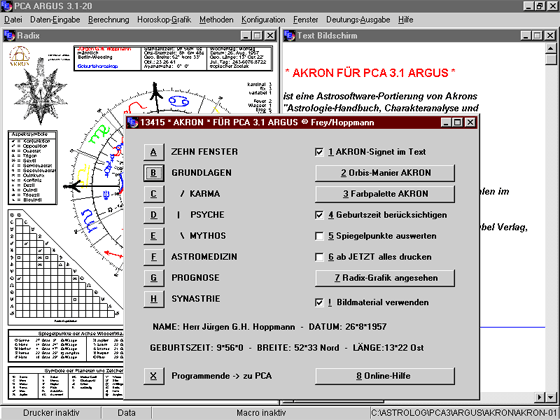Screen dimensions: 560x420
Task: Click the Farbpalette AKRON button
Action: click(385, 194)
